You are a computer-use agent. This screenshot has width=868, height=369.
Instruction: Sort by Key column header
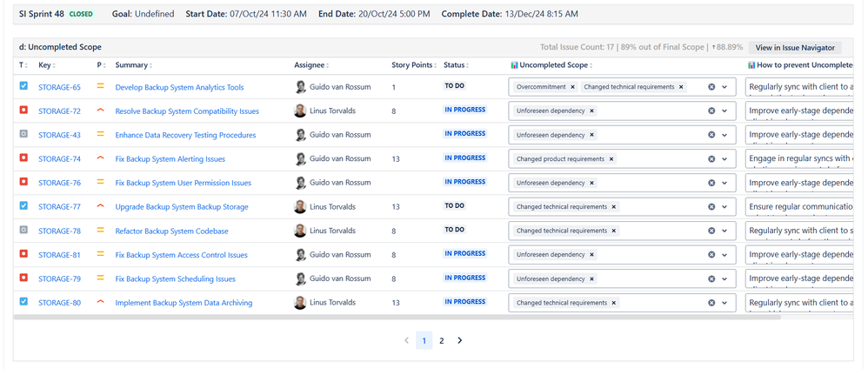click(x=47, y=64)
